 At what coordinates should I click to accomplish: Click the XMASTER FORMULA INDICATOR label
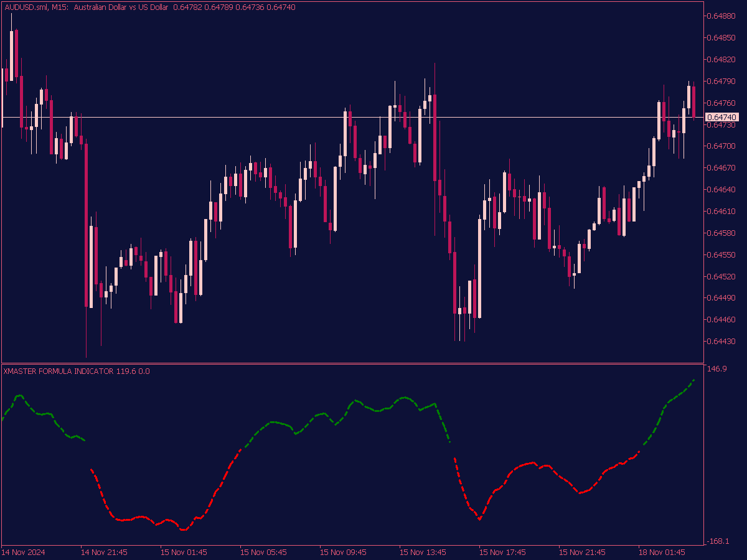click(58, 371)
